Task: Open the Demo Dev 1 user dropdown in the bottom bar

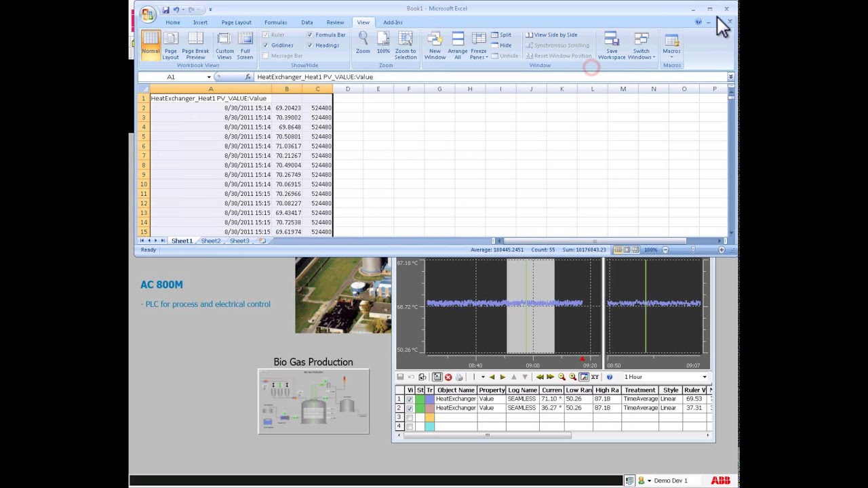Action: tap(649, 481)
